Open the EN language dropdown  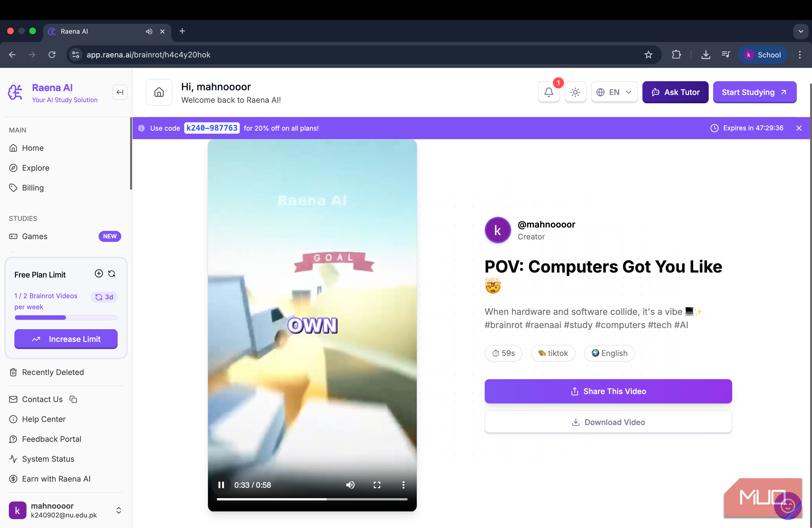coord(614,92)
